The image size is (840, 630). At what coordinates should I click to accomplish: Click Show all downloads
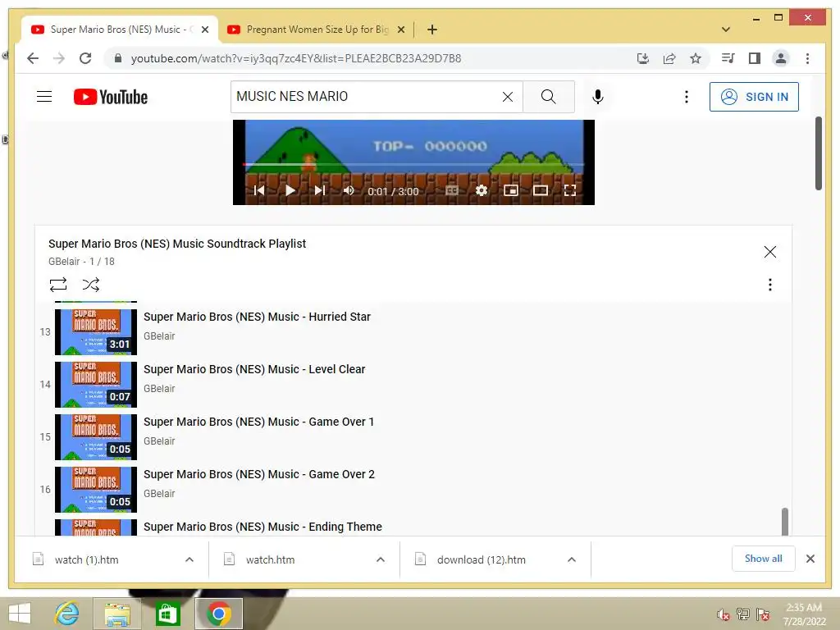(x=764, y=559)
